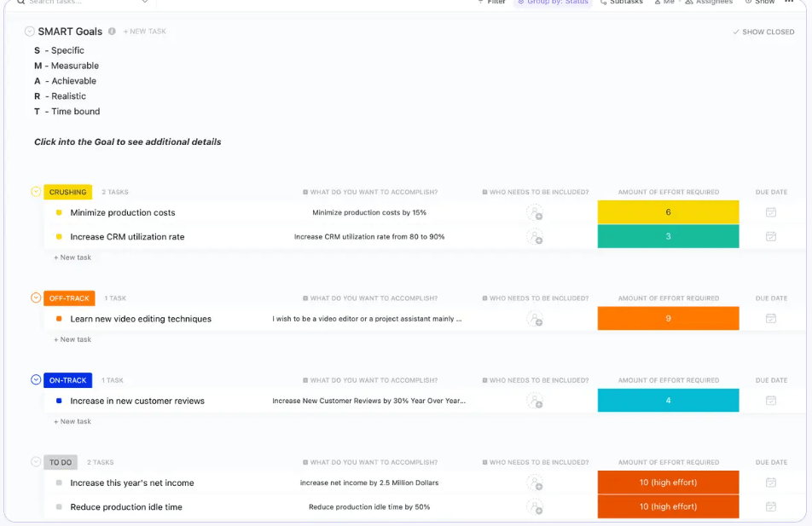The height and width of the screenshot is (526, 812).
Task: Open the Show options menu
Action: [760, 2]
